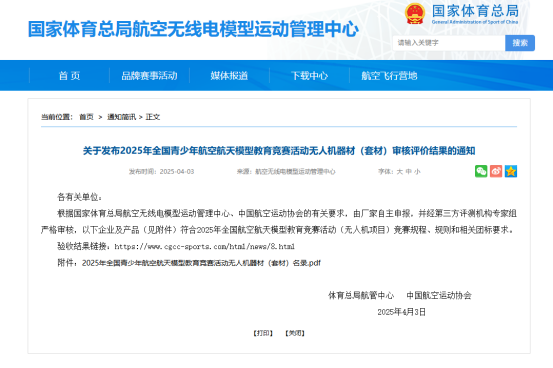Open the 品牌赛事活动 navigation tab

[x=150, y=76]
